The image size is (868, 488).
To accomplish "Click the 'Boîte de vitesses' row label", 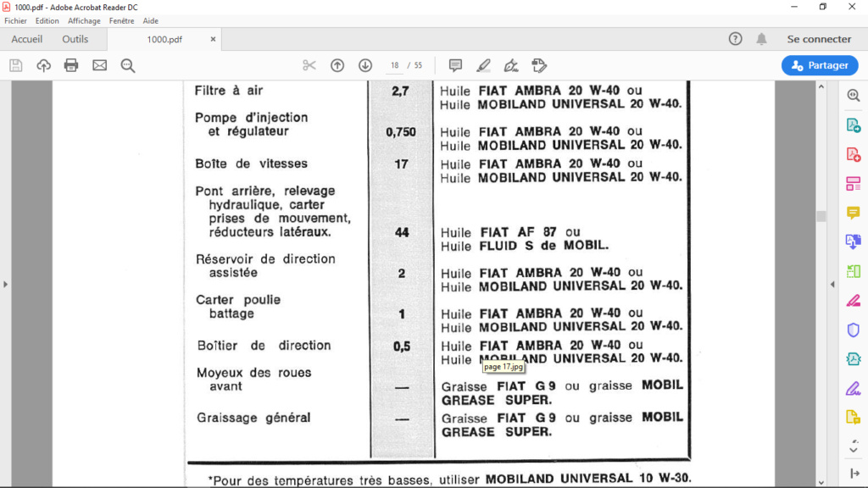I will tap(251, 164).
